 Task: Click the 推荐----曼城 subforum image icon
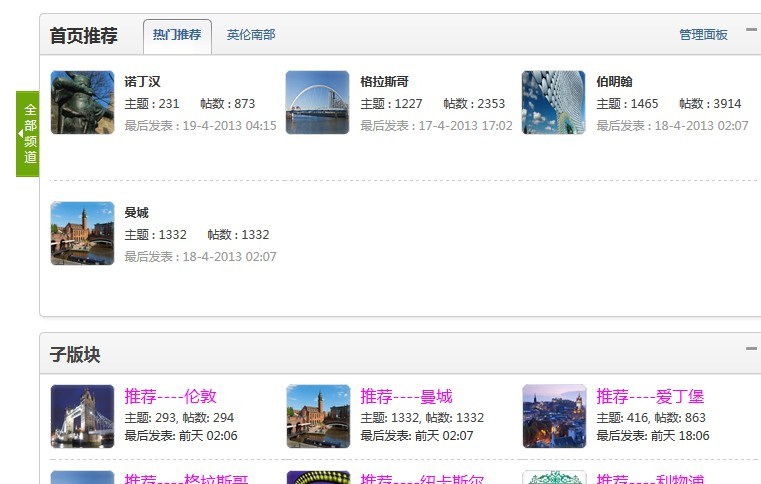tap(318, 417)
